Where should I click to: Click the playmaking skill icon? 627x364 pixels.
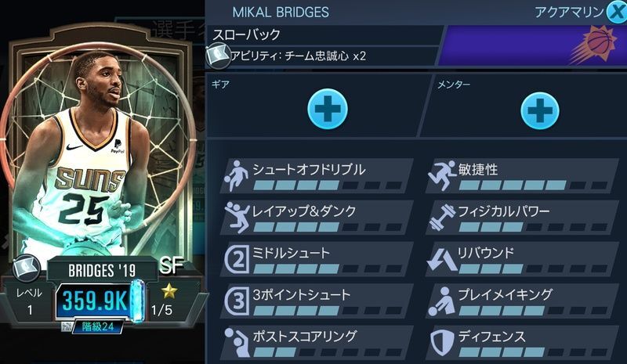pyautogui.click(x=441, y=301)
